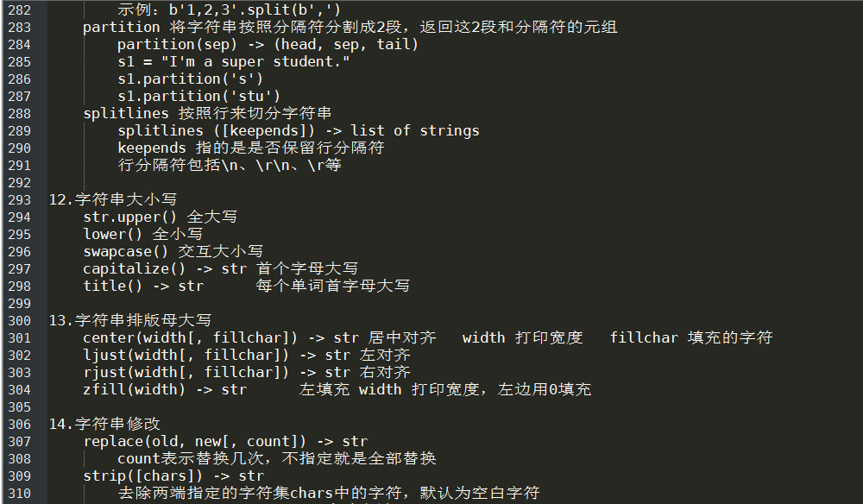Place cursor on the '13.字符串排版母大写' heading
The image size is (863, 504).
130,320
